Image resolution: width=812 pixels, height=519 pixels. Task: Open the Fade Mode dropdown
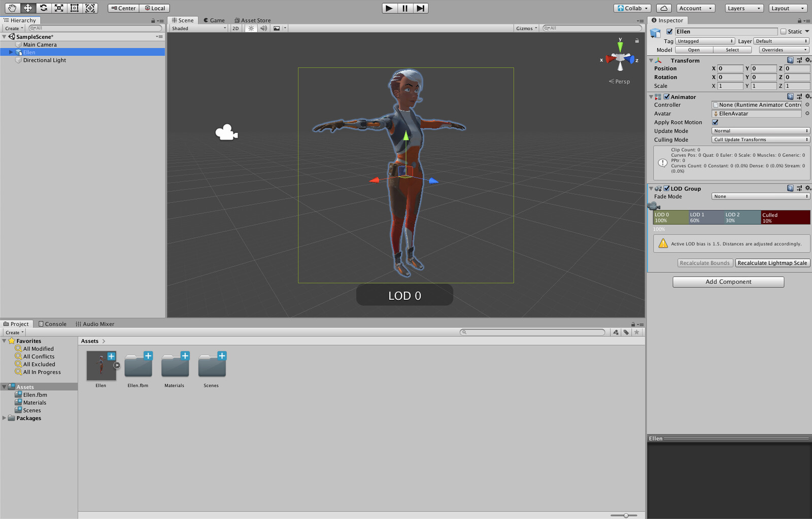[x=760, y=196]
